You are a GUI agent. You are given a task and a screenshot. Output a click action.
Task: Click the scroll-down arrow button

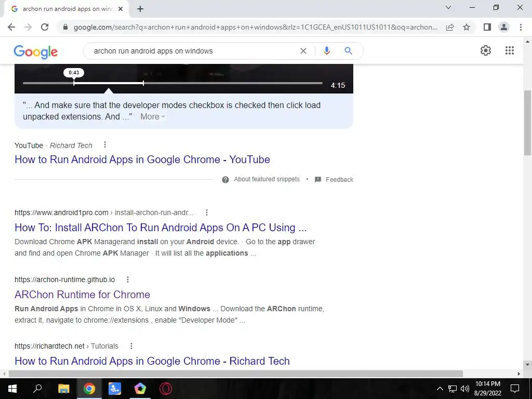pos(527,365)
